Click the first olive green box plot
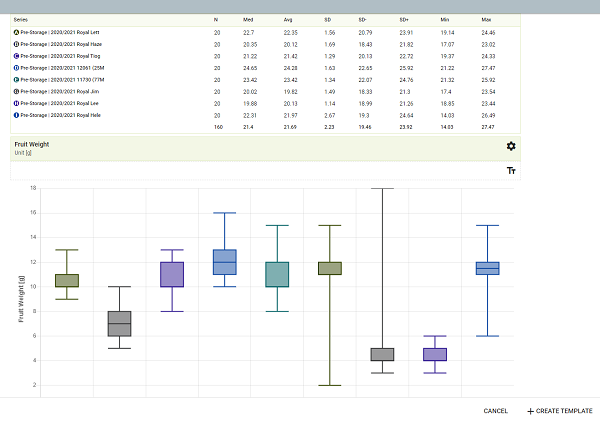 [67, 280]
